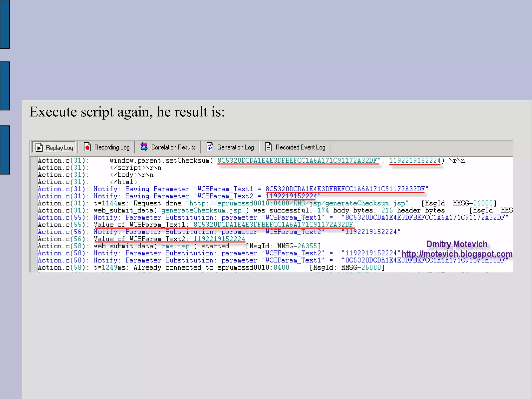
Task: Click Action.c(55) Parameter Substitution WCSParam_Text1 line
Action: 273,217
